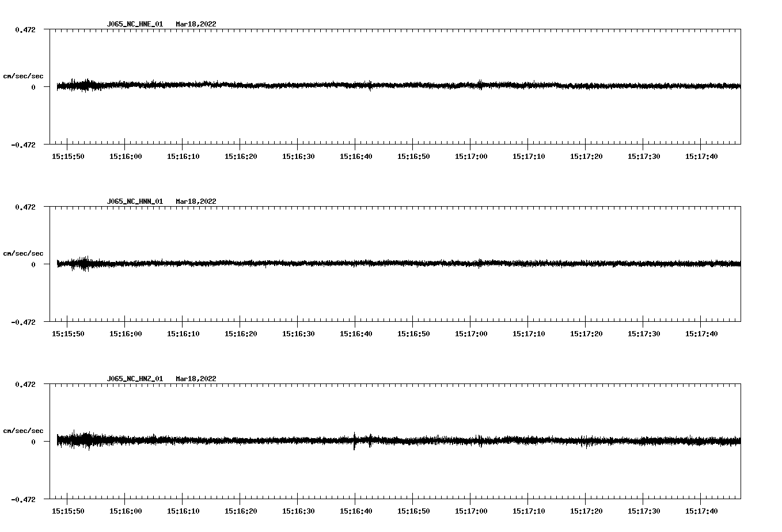Click the 0.472 upper limit on HNE plot
The image size is (782, 532).
[x=25, y=29]
